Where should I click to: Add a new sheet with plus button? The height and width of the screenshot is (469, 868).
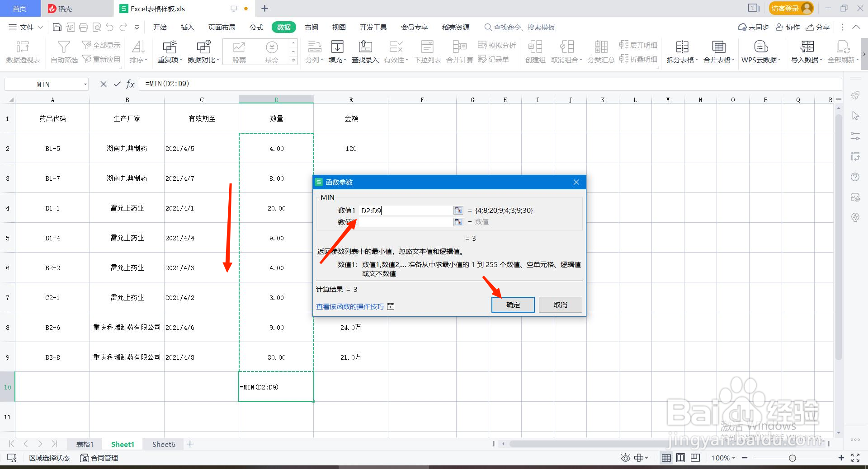tap(190, 444)
